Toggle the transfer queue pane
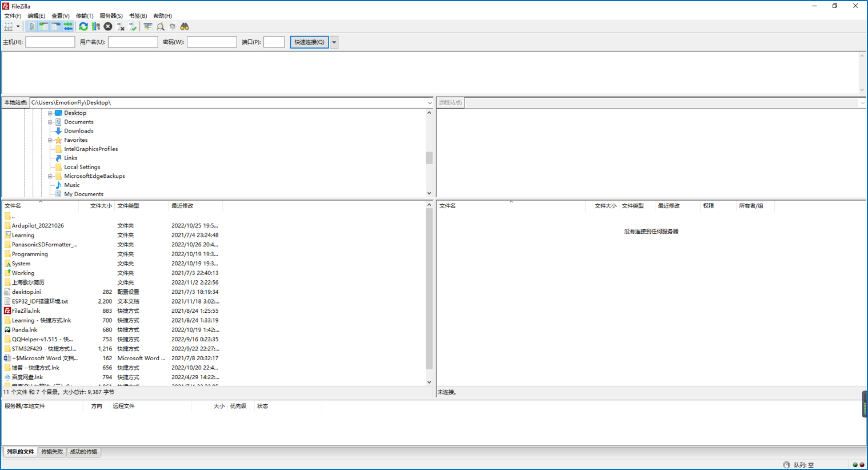Image resolution: width=868 pixels, height=470 pixels. click(x=69, y=26)
